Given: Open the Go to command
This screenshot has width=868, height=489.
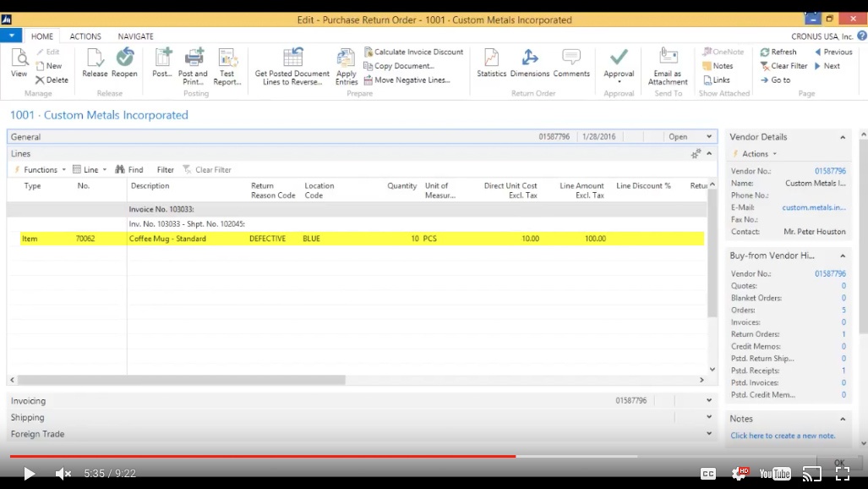Looking at the screenshot, I should pos(775,80).
